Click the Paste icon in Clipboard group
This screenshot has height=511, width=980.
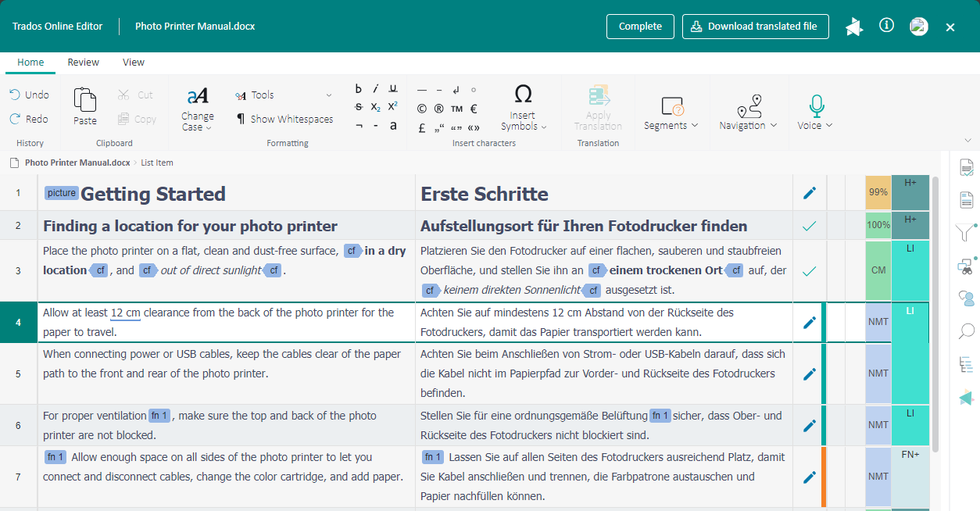[84, 101]
